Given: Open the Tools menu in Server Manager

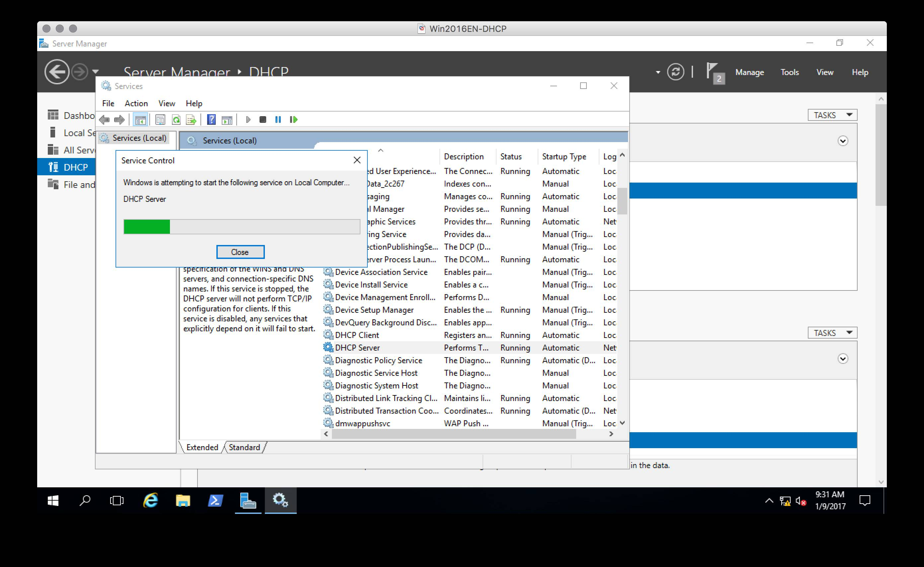Looking at the screenshot, I should (789, 72).
